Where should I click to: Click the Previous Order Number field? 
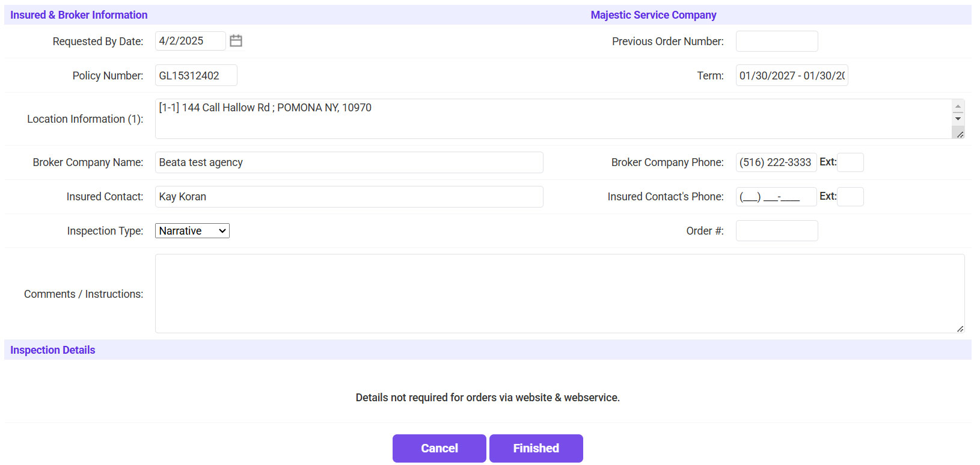(x=776, y=42)
